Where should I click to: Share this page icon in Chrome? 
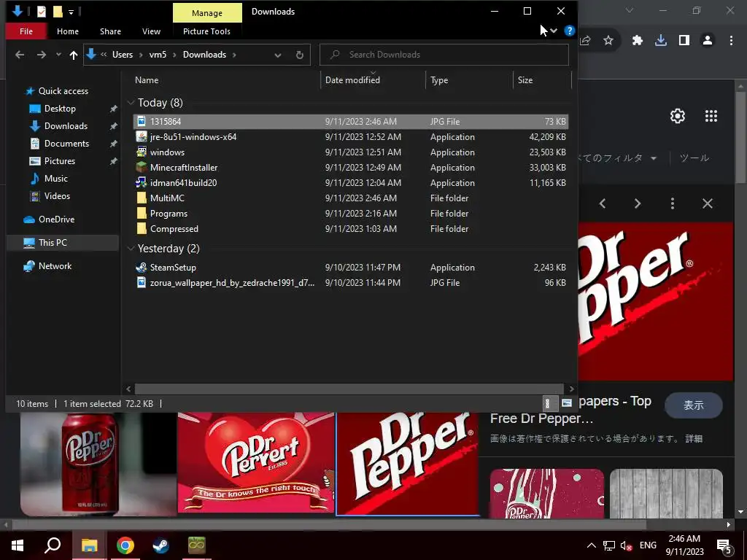(585, 41)
